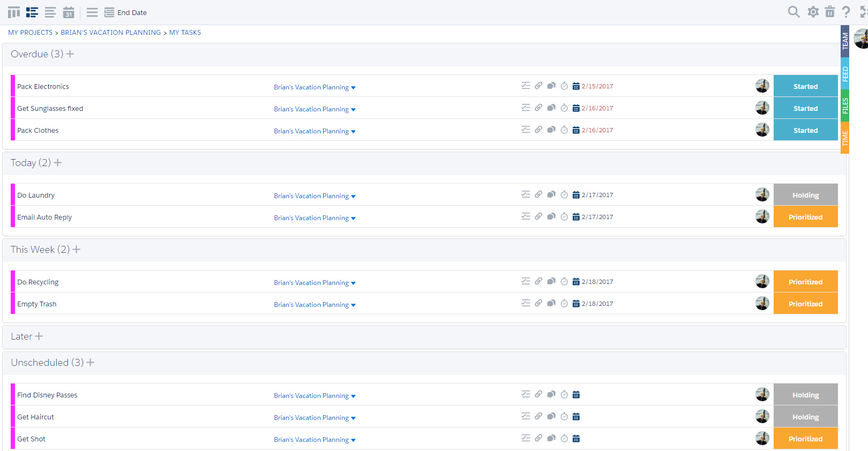Open the FEED side tab
The width and height of the screenshot is (868, 451).
pyautogui.click(x=845, y=74)
